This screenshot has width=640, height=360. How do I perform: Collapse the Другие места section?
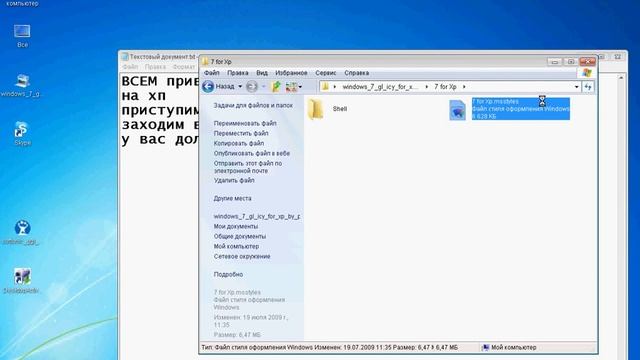[232, 198]
